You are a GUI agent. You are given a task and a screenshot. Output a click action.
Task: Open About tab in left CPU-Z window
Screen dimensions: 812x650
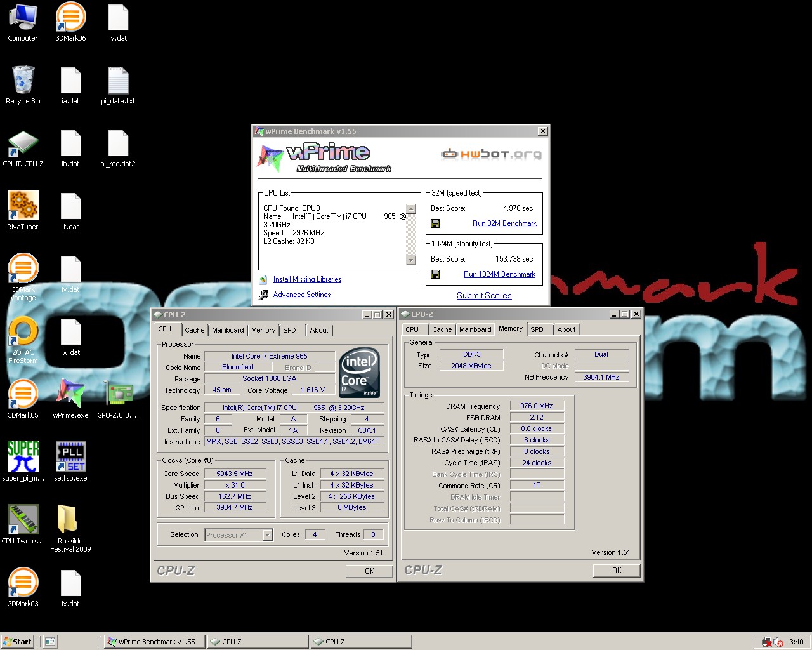pos(319,330)
